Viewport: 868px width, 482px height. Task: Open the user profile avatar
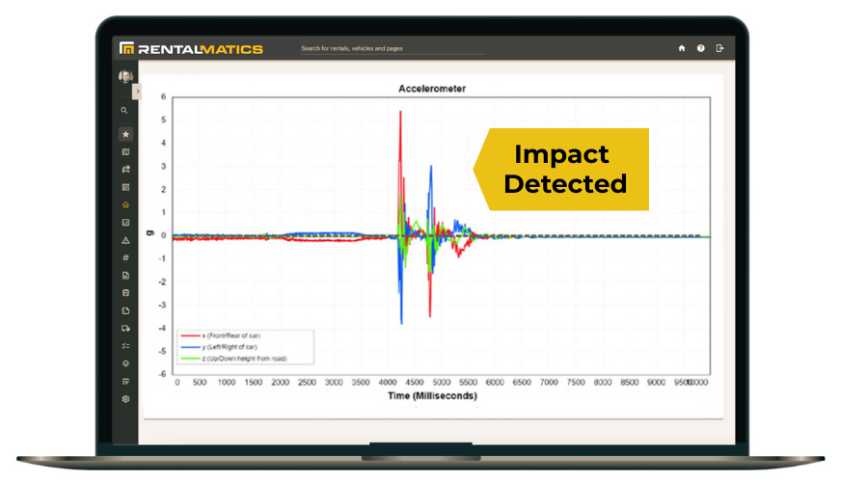click(125, 76)
